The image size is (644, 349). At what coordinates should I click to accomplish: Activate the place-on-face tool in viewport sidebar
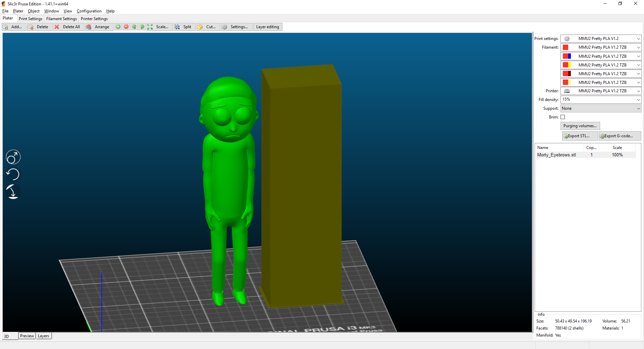click(x=13, y=192)
